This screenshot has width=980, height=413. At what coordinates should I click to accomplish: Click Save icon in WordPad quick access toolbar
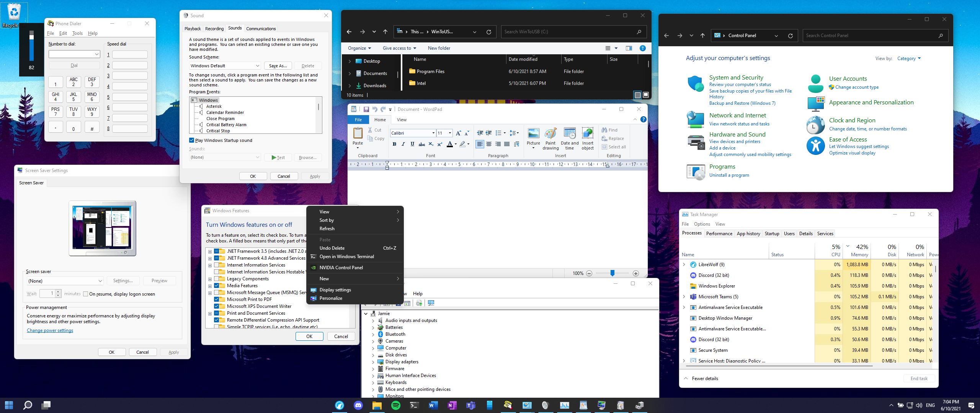click(x=366, y=109)
